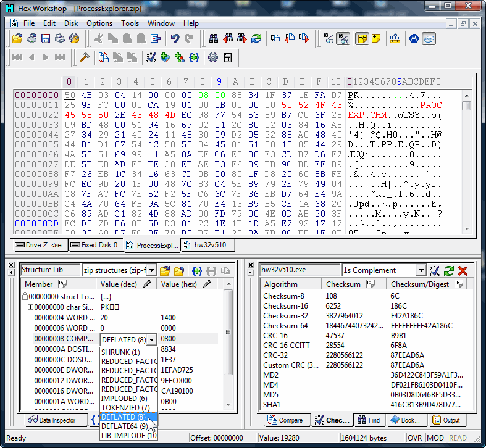Click the hex editor vertical scrollbar
Image resolution: width=486 pixels, height=448 pixels.
[x=466, y=162]
